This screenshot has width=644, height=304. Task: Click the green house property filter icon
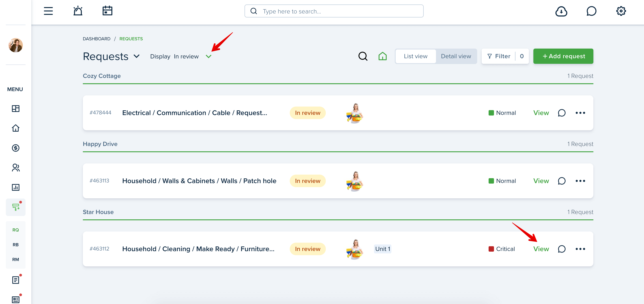click(x=382, y=56)
